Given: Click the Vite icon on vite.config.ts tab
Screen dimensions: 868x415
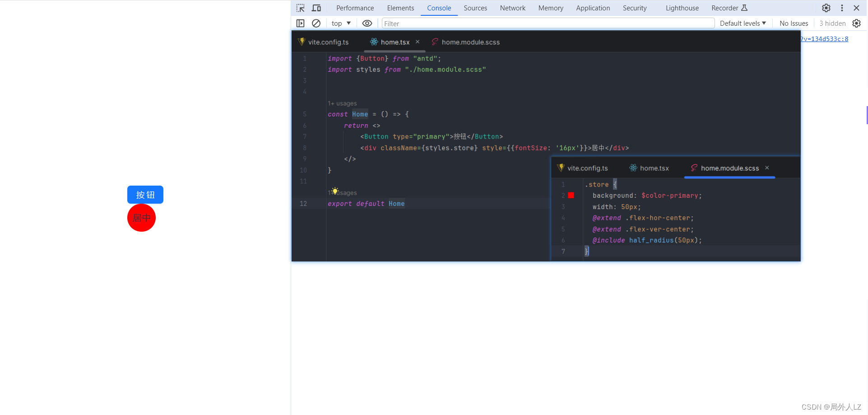Looking at the screenshot, I should pos(302,42).
